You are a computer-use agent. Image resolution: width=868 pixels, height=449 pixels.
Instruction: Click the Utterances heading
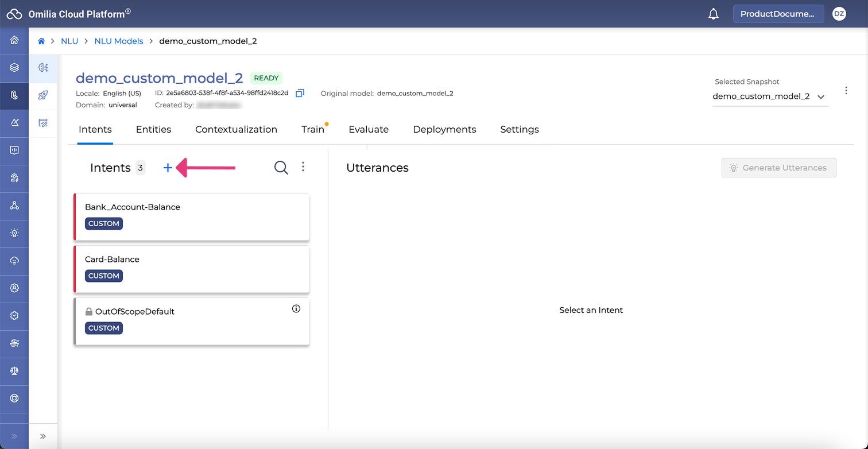click(377, 168)
